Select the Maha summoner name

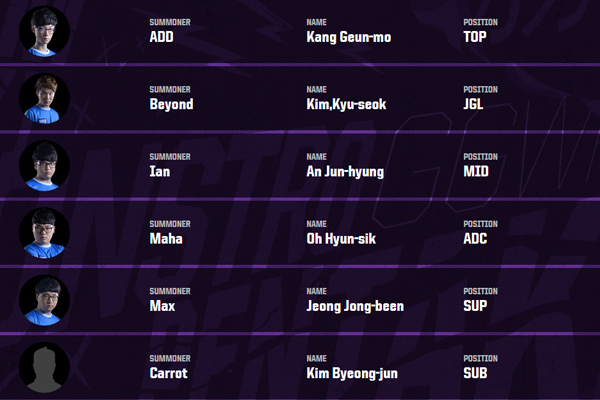(166, 239)
